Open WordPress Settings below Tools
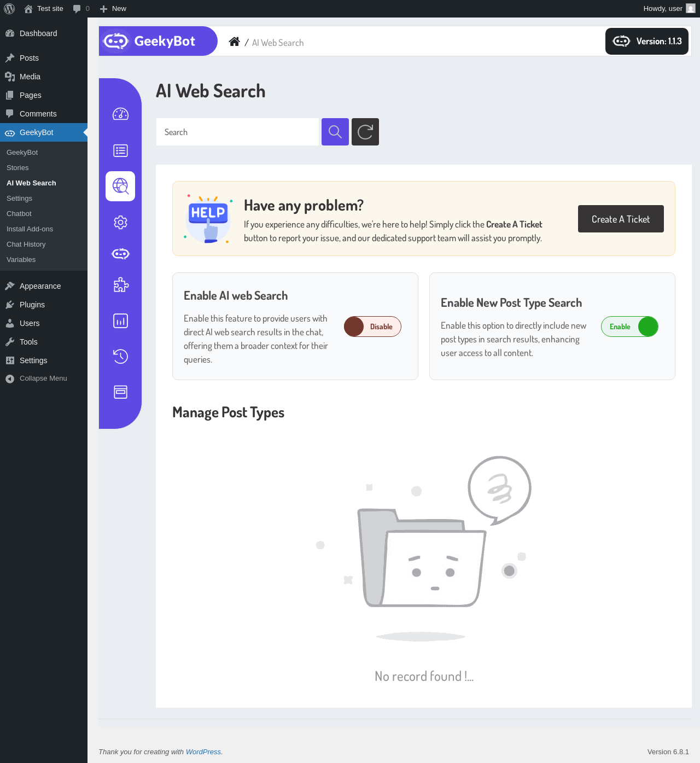Screen dimensions: 700x763 point(44,360)
